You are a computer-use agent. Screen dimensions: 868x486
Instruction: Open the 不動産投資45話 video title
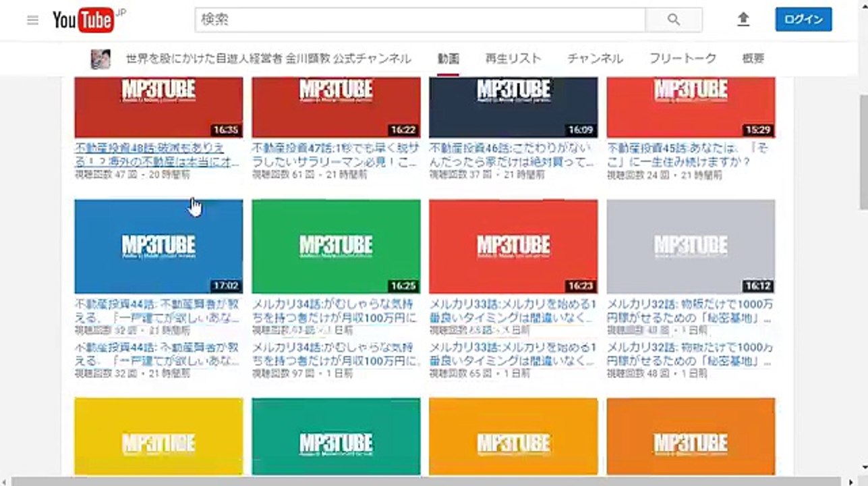tap(688, 155)
